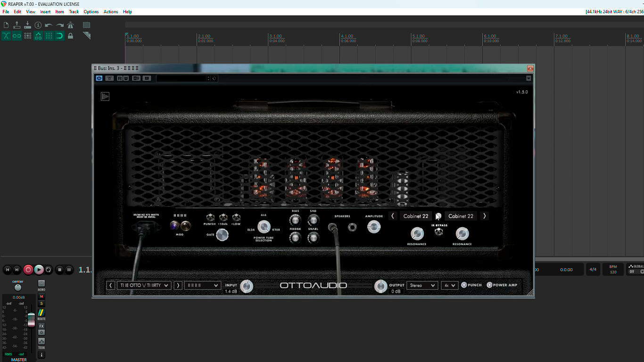Click the right Cabinet 22 selector
Image resolution: width=644 pixels, height=362 pixels.
pos(461,216)
